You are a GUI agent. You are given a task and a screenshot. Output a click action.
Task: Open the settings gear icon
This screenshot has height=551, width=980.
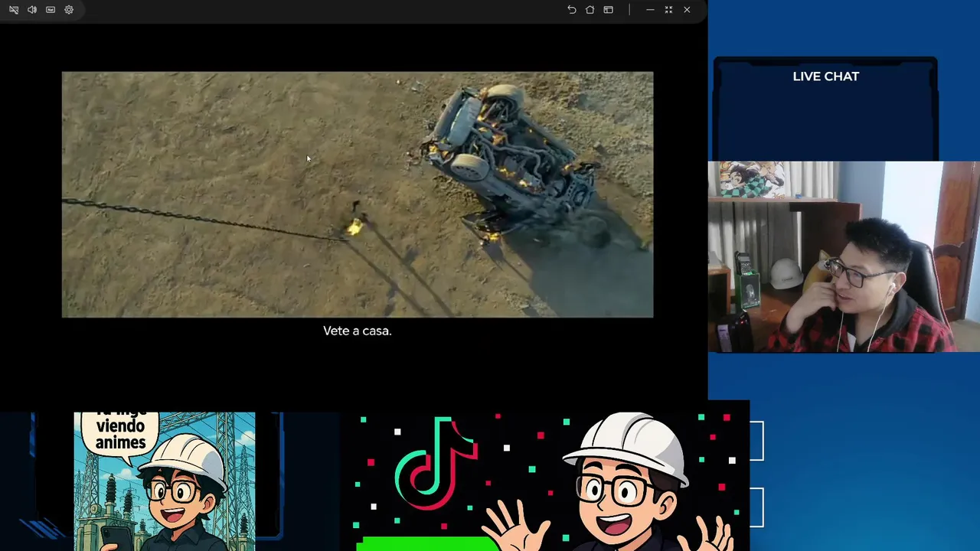[69, 10]
